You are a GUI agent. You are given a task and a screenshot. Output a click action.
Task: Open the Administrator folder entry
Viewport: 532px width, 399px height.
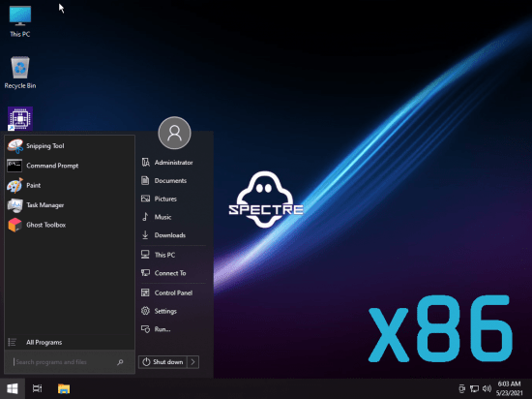[x=173, y=163]
